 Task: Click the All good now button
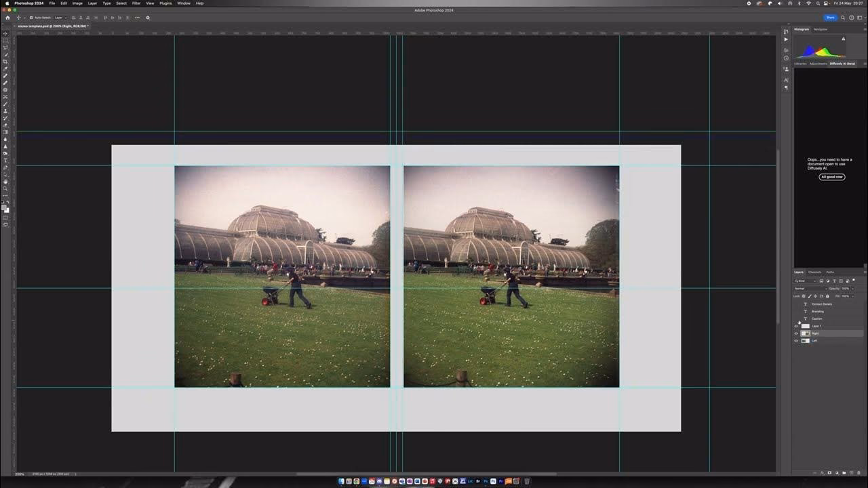831,177
